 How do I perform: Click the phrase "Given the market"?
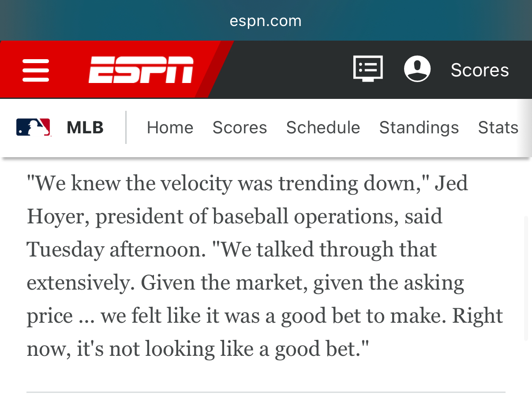point(224,283)
